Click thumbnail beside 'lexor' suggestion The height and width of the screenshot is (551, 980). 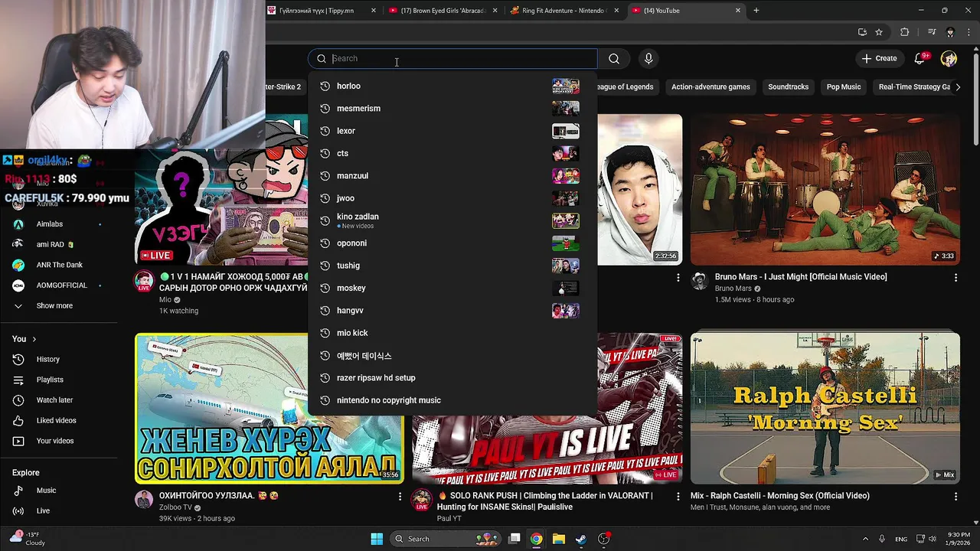coord(566,131)
